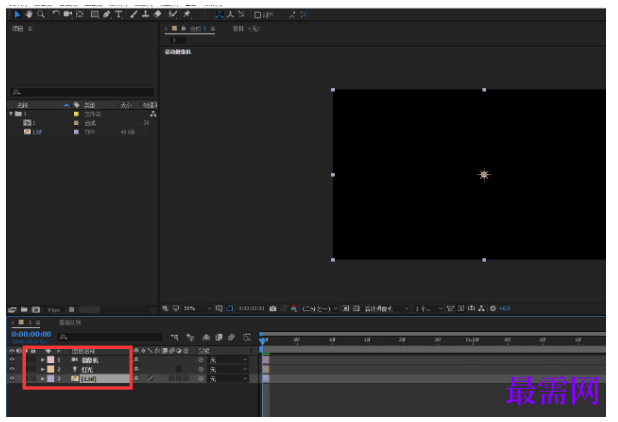Select the Rotation tool

[56, 15]
